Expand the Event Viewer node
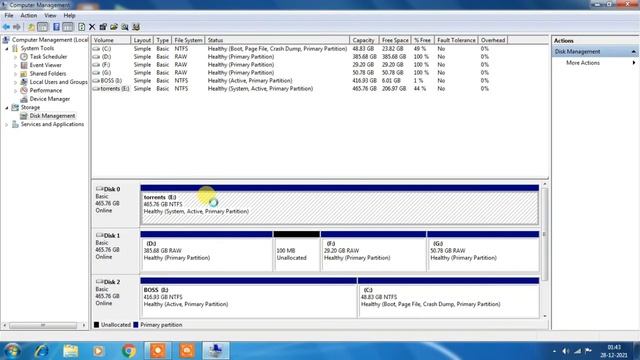640x360 pixels. click(16, 65)
